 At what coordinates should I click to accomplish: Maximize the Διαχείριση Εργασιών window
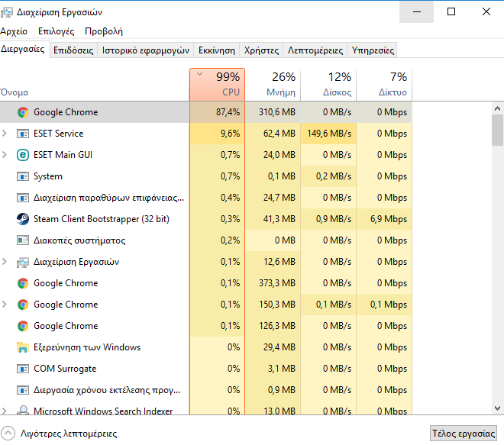[x=451, y=12]
